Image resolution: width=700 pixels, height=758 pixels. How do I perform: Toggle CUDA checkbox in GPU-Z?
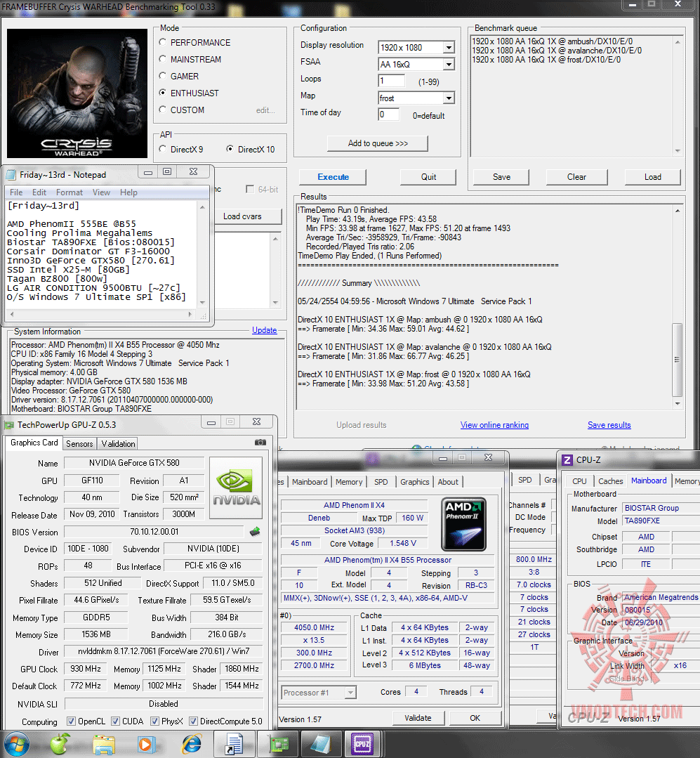coord(115,721)
